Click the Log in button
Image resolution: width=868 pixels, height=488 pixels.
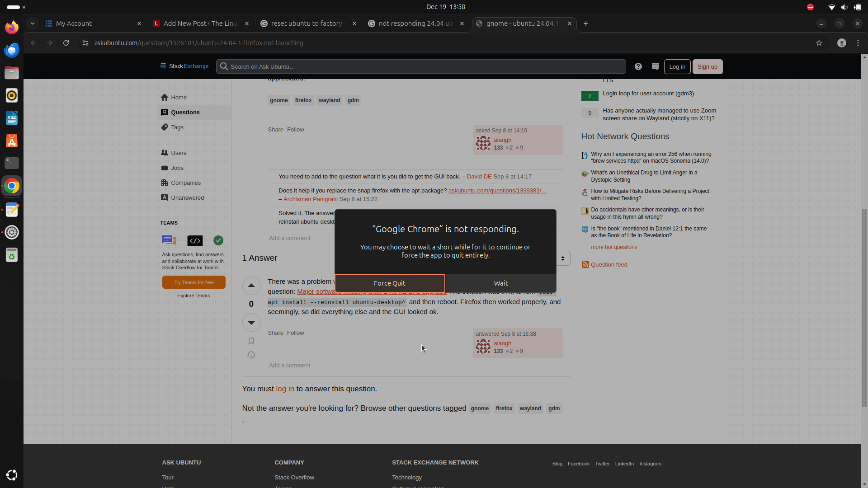pos(677,66)
